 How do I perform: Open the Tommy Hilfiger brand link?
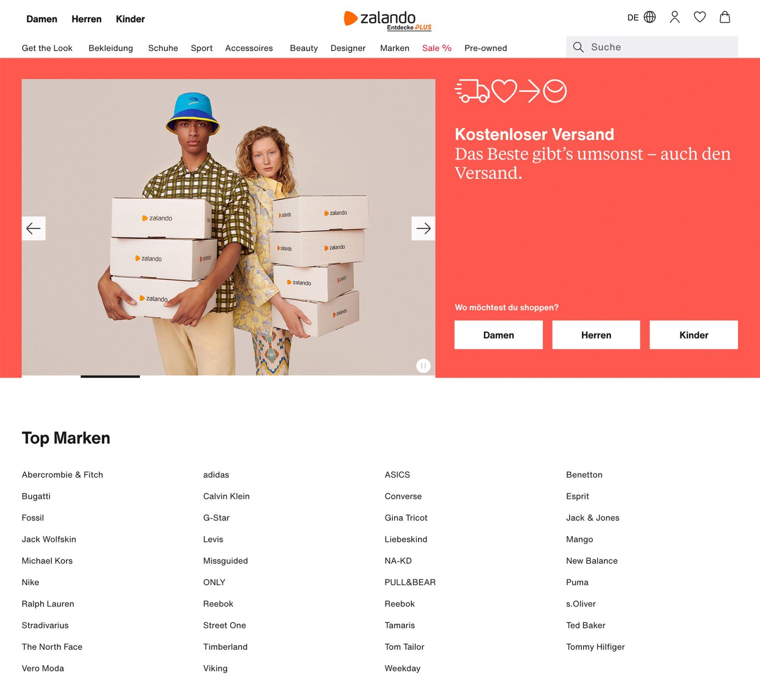click(x=595, y=647)
